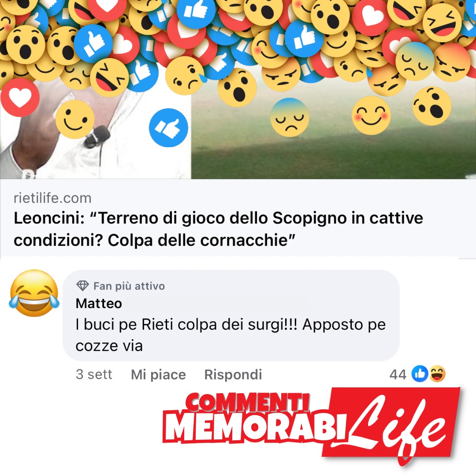Click the Fan più attivo label text
Image resolution: width=476 pixels, height=476 pixels.
129,286
